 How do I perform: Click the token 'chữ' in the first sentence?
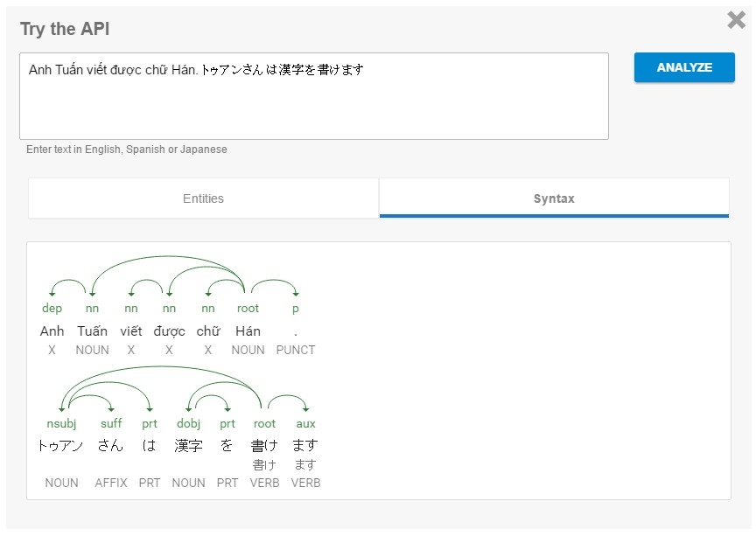tap(208, 331)
